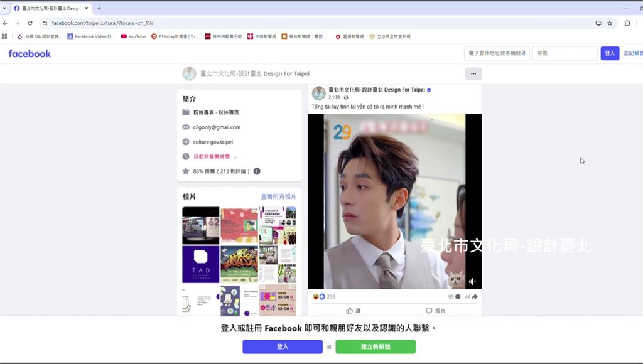Screen dimensions: 643x364
Task: Open the Chrome apps grid icon
Action: pyautogui.click(x=5, y=36)
